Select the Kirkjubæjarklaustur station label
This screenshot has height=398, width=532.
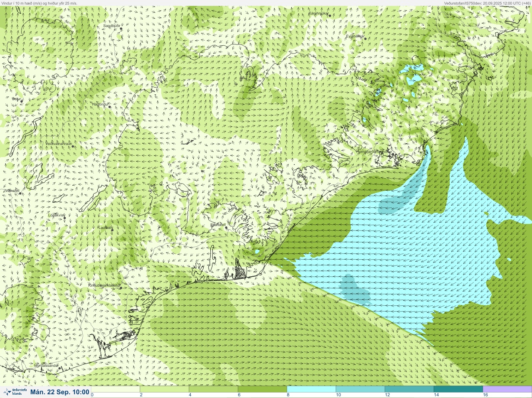pyautogui.click(x=104, y=285)
